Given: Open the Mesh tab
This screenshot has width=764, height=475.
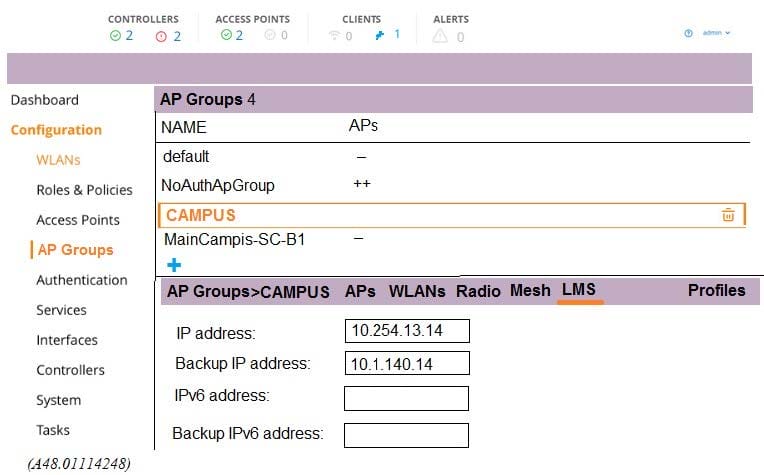Looking at the screenshot, I should [x=530, y=290].
